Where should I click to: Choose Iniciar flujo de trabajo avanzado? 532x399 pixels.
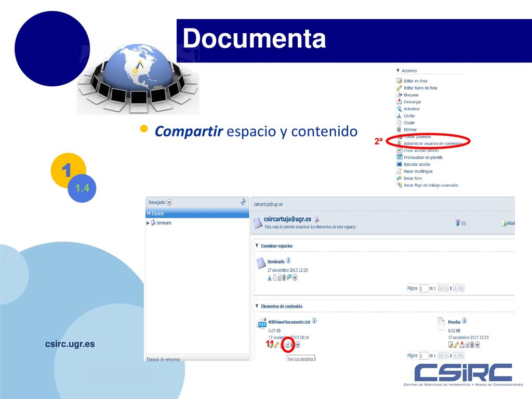(x=431, y=185)
